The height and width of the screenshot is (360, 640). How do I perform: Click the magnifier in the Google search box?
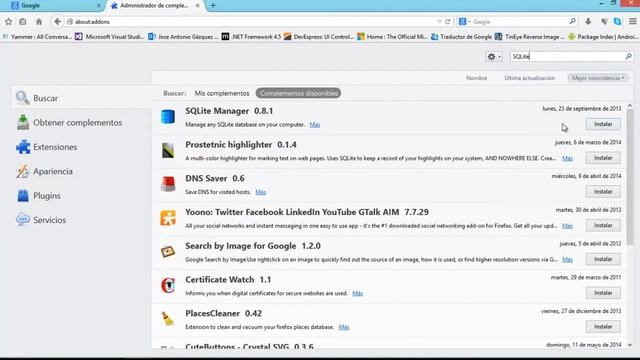(x=572, y=22)
